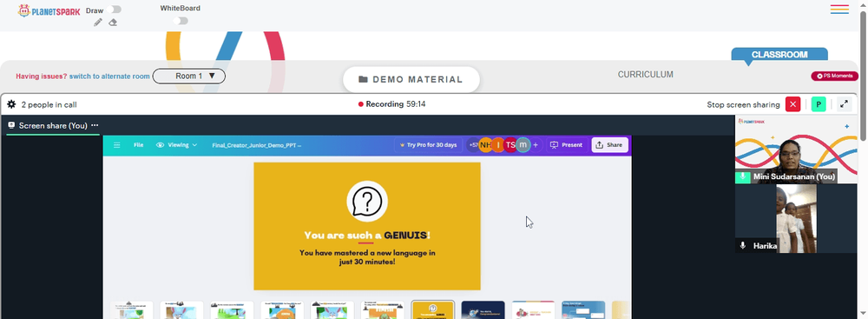Screen dimensions: 868x319
Task: Click the PlanetSpark logo
Action: [x=49, y=11]
